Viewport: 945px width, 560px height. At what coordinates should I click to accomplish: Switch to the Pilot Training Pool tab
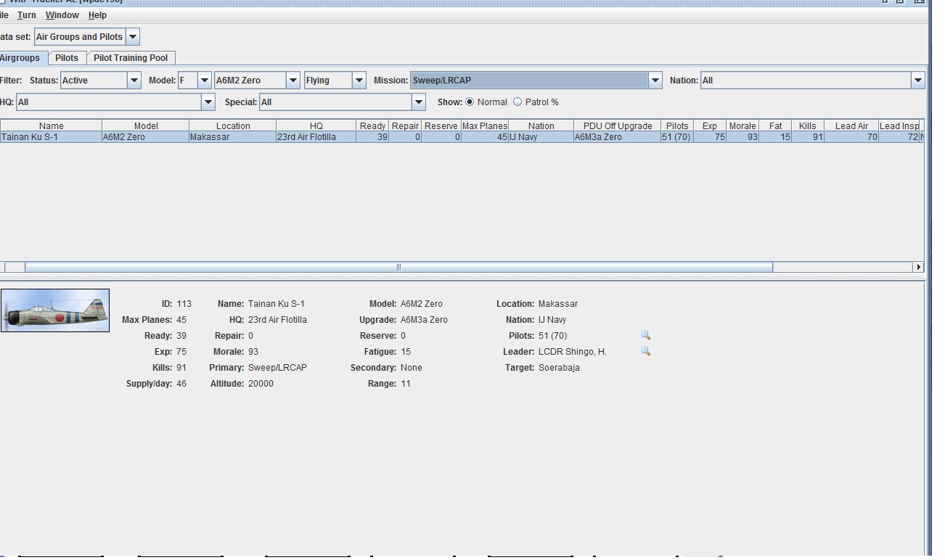[131, 58]
